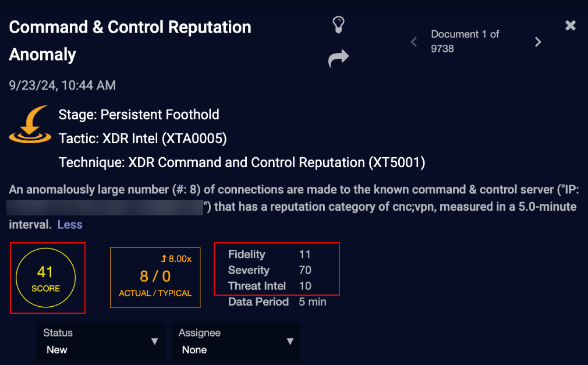Viewport: 588px width, 365px height.
Task: Open the Assignee dropdown
Action: [x=236, y=341]
